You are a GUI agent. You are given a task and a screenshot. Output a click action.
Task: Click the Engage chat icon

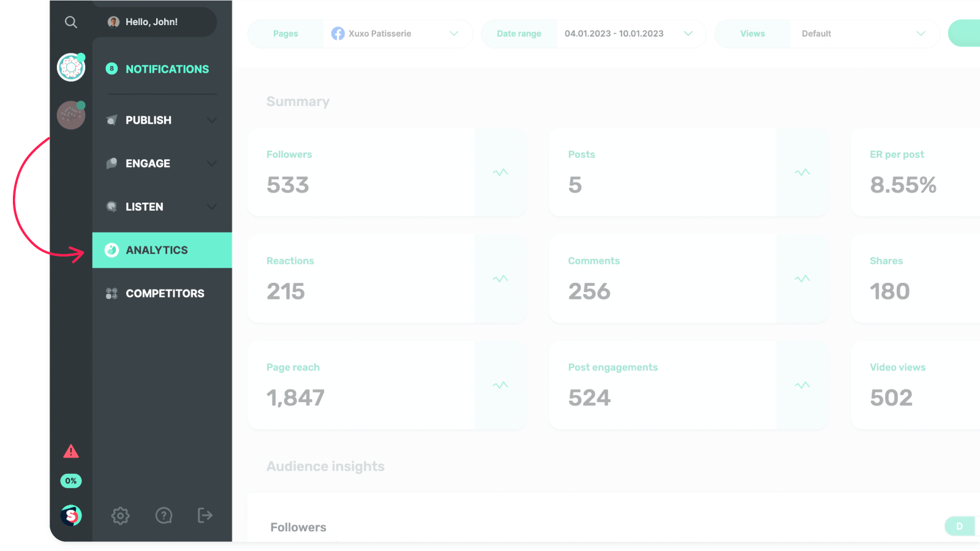pyautogui.click(x=111, y=163)
